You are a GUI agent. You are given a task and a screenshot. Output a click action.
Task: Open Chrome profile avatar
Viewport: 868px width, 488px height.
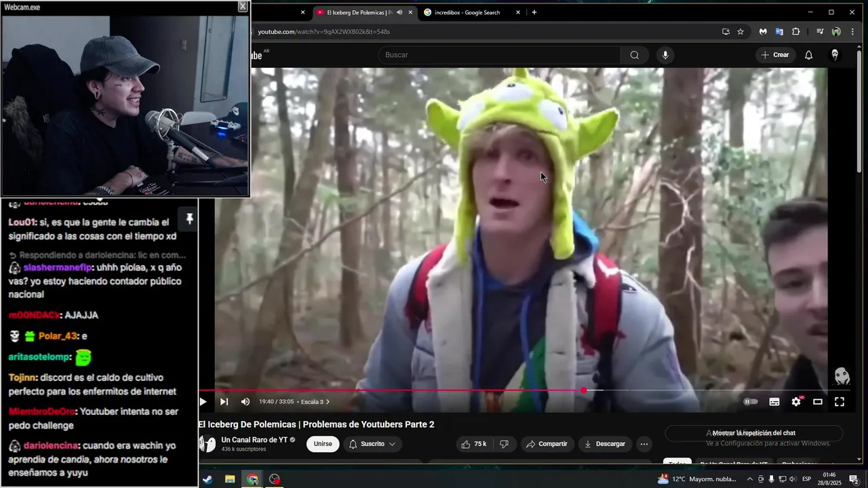[836, 32]
